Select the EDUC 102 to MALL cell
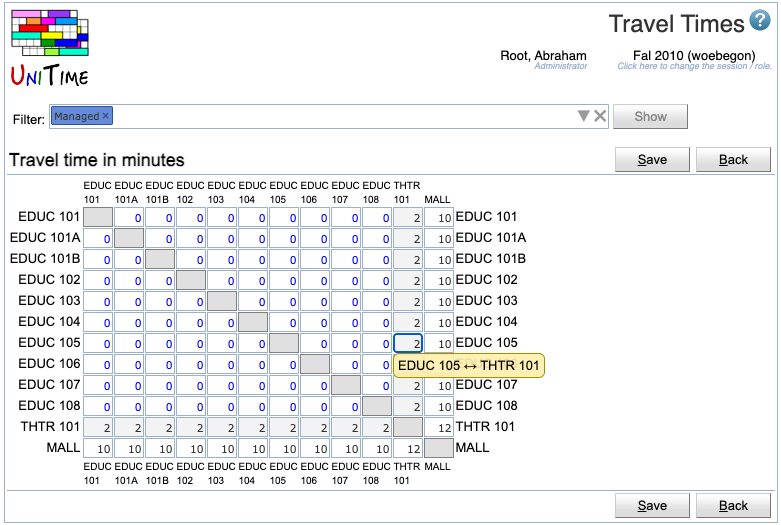This screenshot has width=781, height=525. [x=439, y=280]
